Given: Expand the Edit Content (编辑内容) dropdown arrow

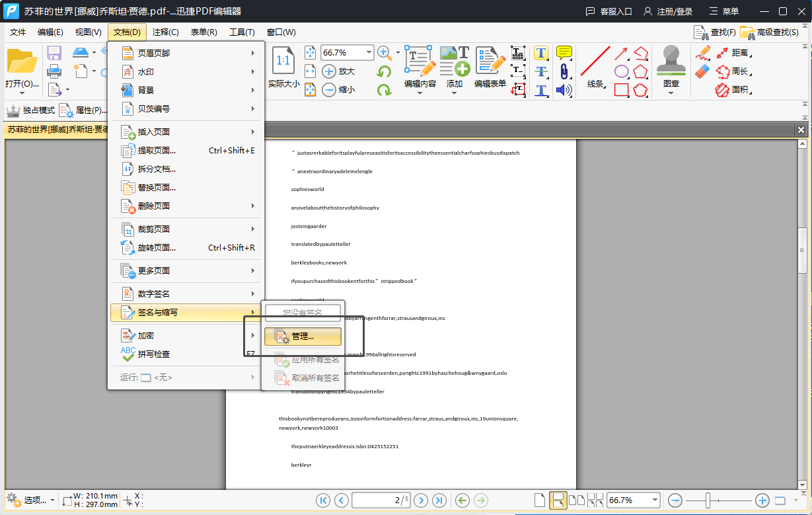Looking at the screenshot, I should (420, 93).
